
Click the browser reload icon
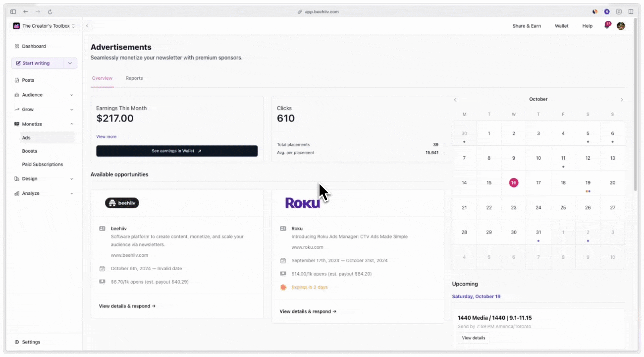coord(50,11)
